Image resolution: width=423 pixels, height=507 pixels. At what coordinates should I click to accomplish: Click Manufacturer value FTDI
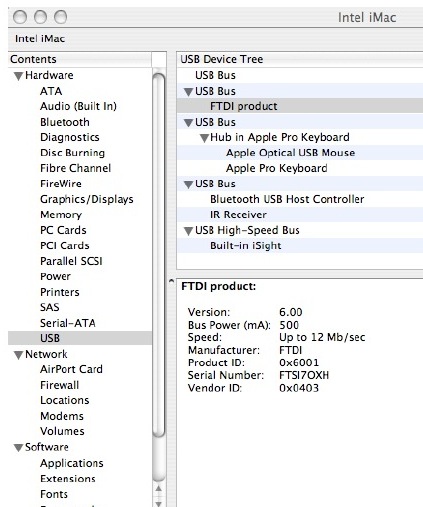coord(291,350)
